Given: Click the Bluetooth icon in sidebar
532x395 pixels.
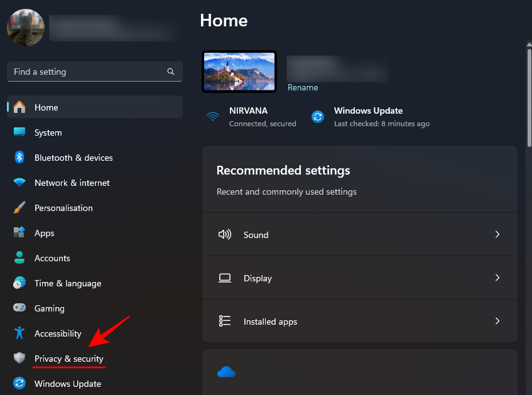Looking at the screenshot, I should 19,157.
